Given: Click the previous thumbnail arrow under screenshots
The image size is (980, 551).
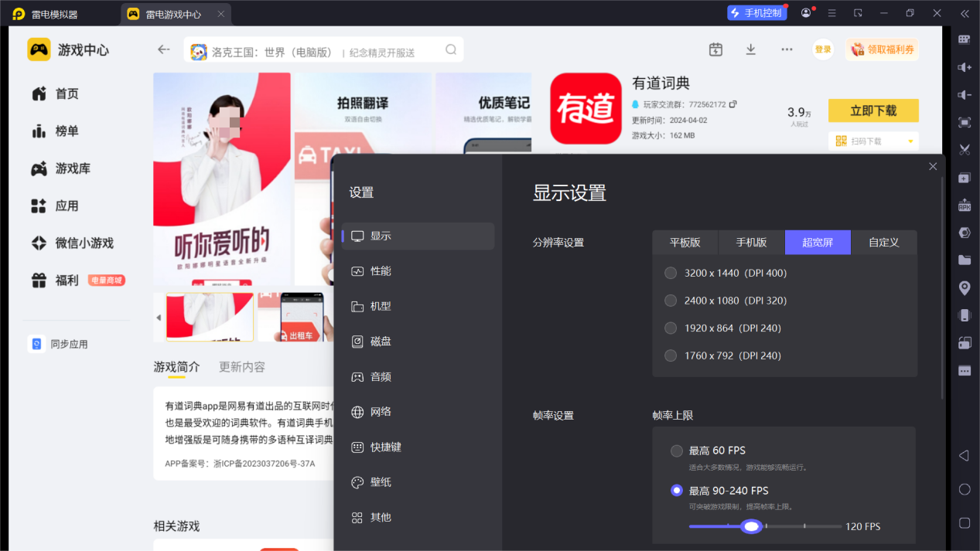Looking at the screenshot, I should pyautogui.click(x=159, y=318).
